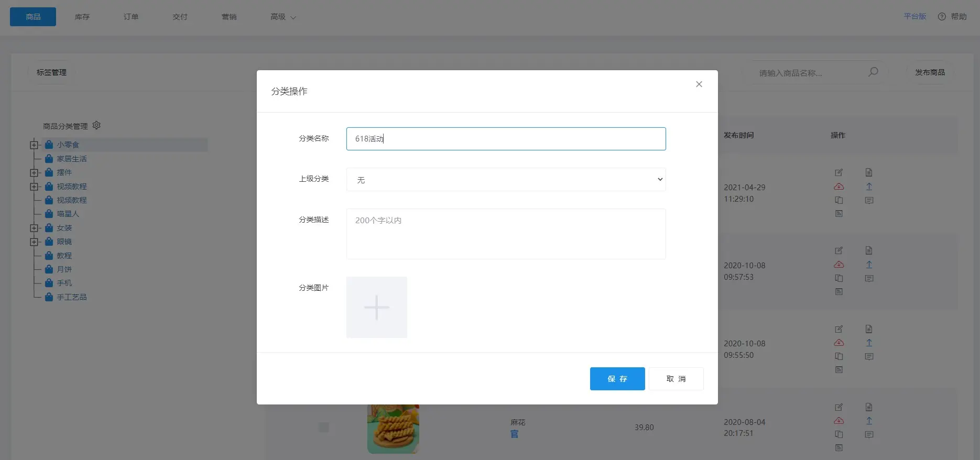Click the blue upload arrow for 2020-10-08 09:57:53 row

(x=869, y=265)
